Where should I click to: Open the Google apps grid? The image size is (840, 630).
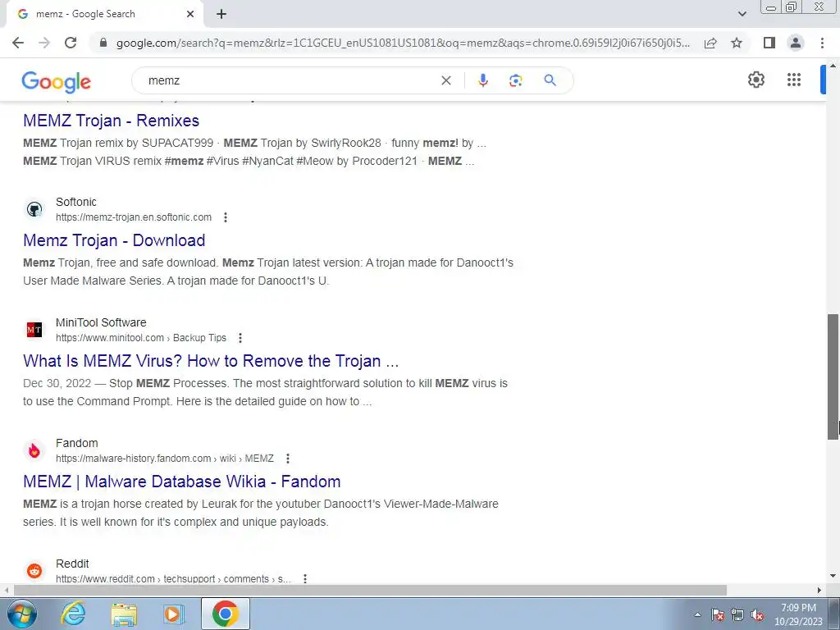click(x=794, y=80)
